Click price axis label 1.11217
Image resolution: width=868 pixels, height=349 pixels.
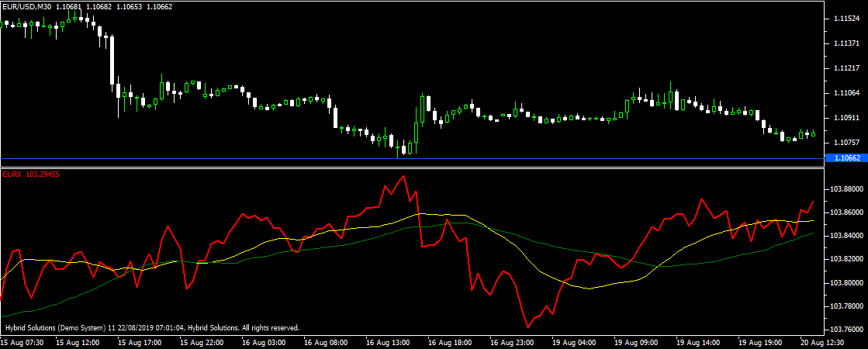point(846,68)
